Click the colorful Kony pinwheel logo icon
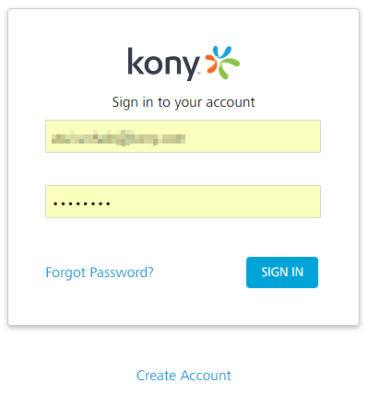Image resolution: width=368 pixels, height=394 pixels. [x=222, y=62]
